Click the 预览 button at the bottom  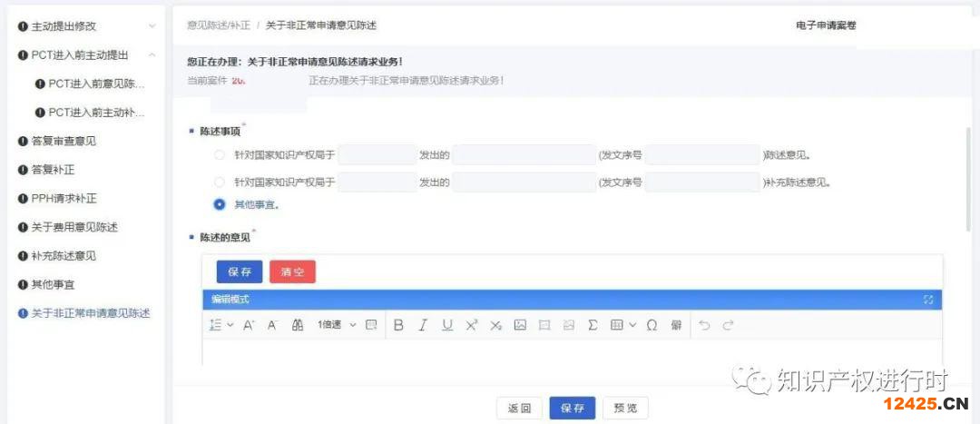[x=625, y=408]
